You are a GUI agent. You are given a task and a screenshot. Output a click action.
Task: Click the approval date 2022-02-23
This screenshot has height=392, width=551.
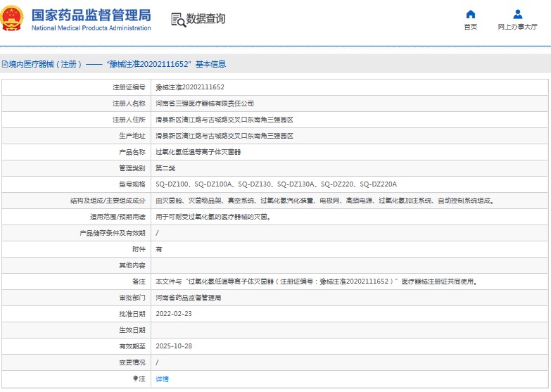173,313
